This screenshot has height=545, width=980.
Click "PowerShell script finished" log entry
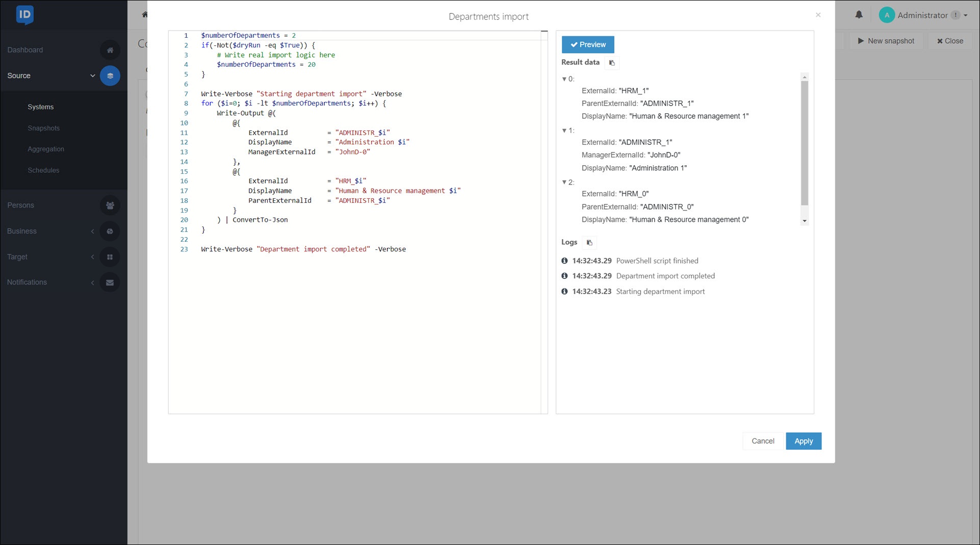point(657,261)
